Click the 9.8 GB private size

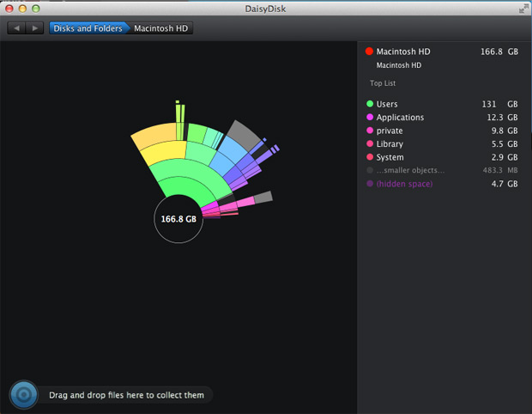(x=505, y=131)
